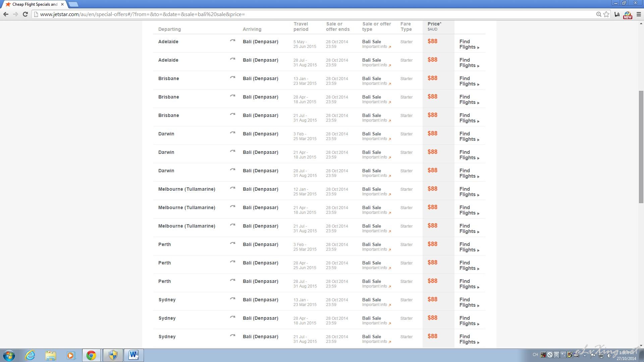This screenshot has height=362, width=644.
Task: Click the security shield taskbar icon
Action: click(113, 355)
